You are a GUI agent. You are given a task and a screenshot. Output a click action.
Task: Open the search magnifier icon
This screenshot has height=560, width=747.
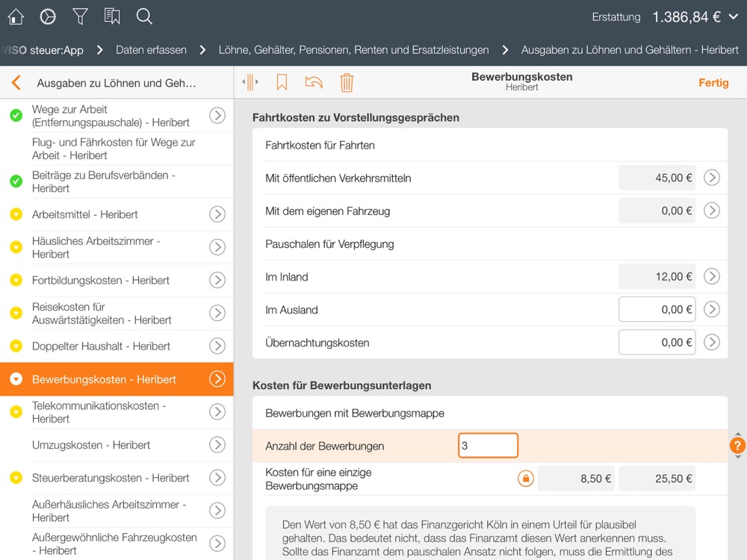[144, 16]
